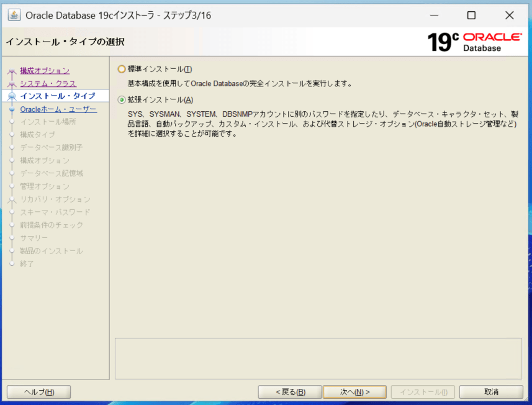The width and height of the screenshot is (532, 405).
Task: Click the empty message area at bottom
Action: click(318, 358)
